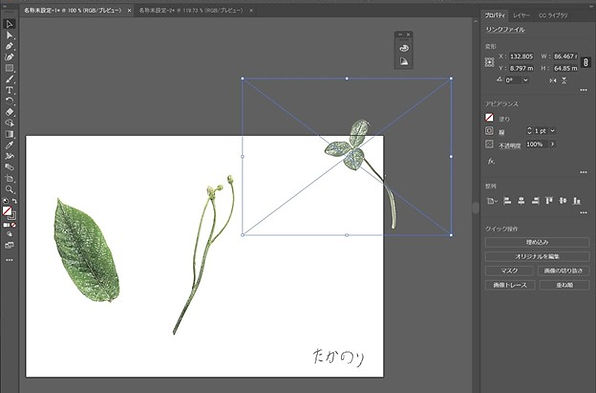596x393 pixels.
Task: Select the Paintbrush tool
Action: (10, 79)
